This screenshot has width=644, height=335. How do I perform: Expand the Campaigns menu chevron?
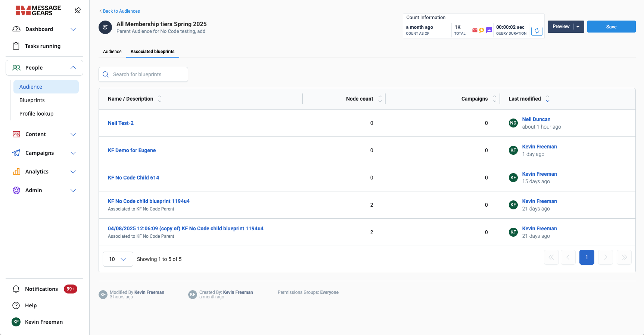pos(73,153)
